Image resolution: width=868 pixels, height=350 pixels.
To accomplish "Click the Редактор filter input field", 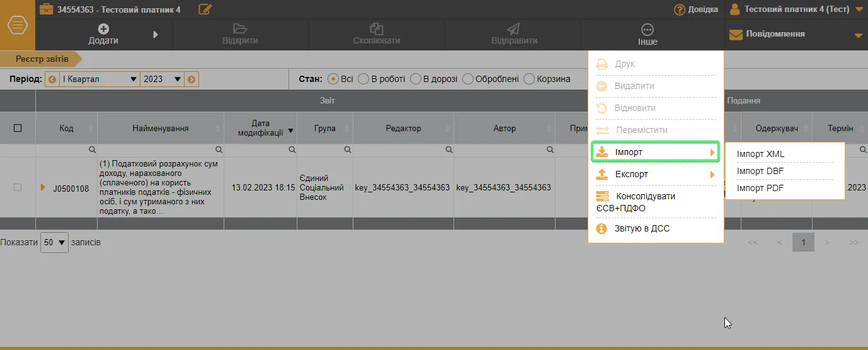I will pyautogui.click(x=404, y=150).
